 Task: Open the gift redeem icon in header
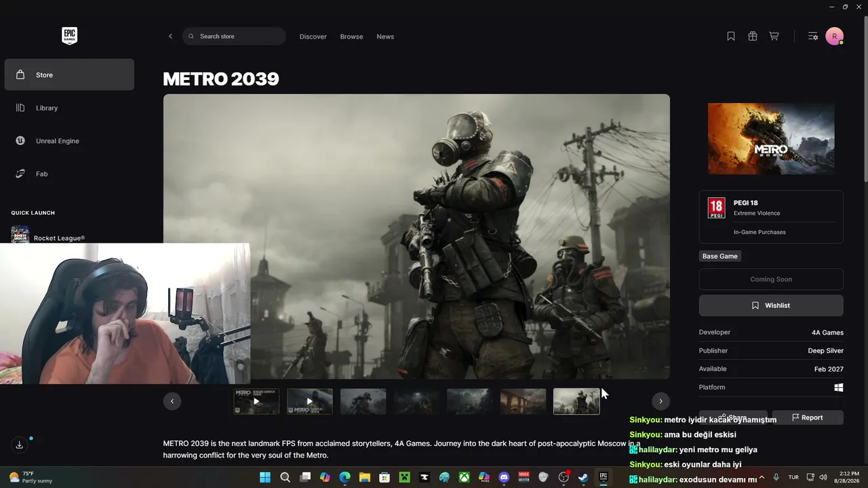click(x=753, y=37)
